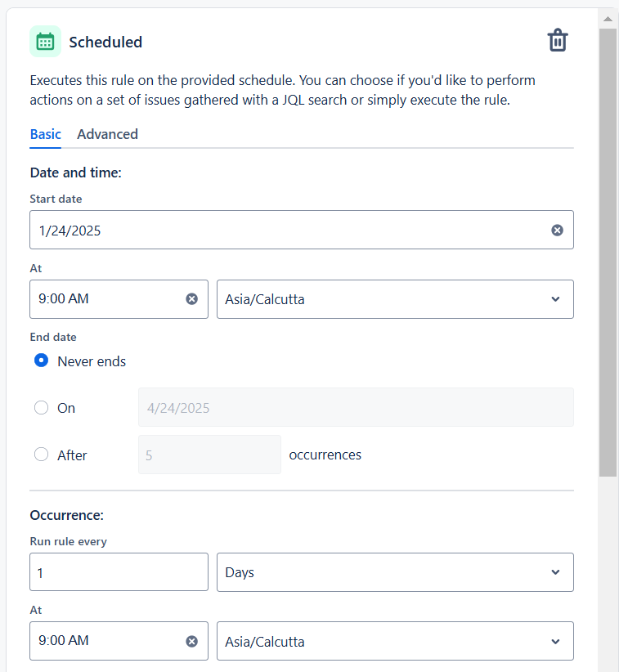Image resolution: width=619 pixels, height=672 pixels.
Task: Click the green Scheduled calendar icon
Action: click(x=45, y=42)
